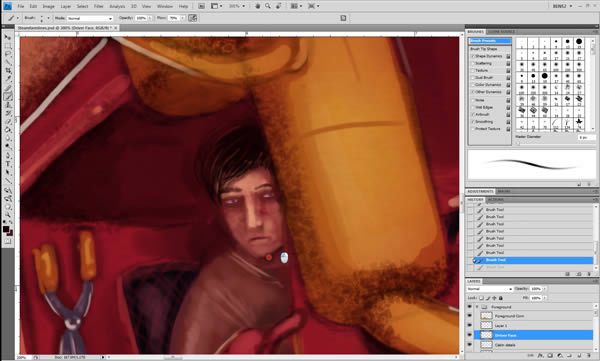Open the Window menu
Viewport: 600px width, 361px height.
(x=165, y=7)
